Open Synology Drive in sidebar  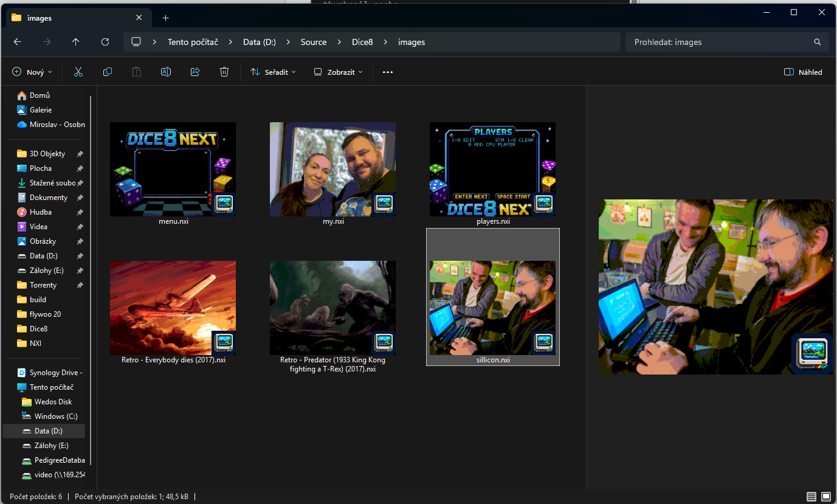pos(50,373)
